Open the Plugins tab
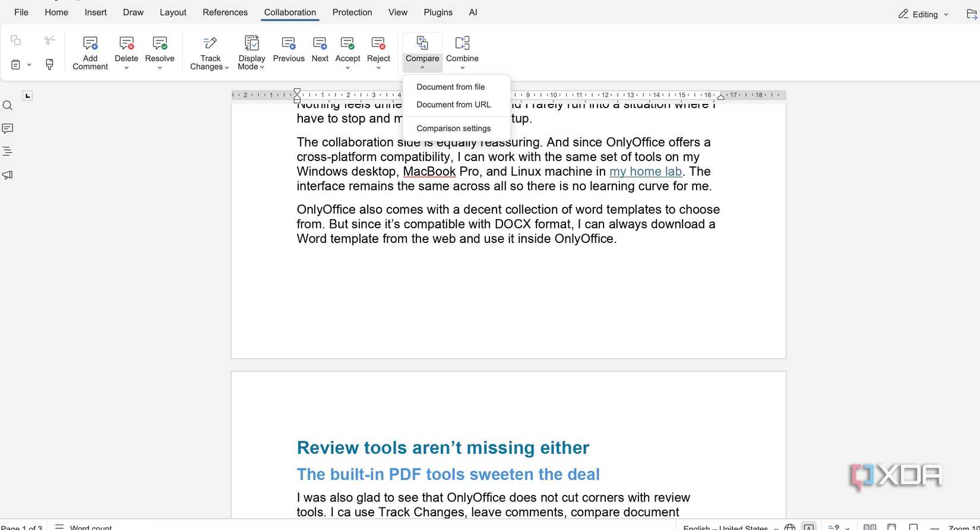980x530 pixels. coord(438,12)
